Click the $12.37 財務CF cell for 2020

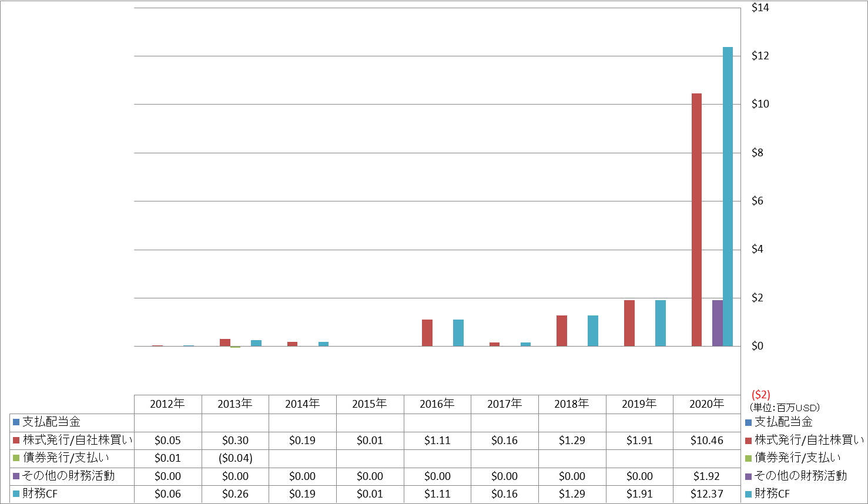[x=707, y=494]
